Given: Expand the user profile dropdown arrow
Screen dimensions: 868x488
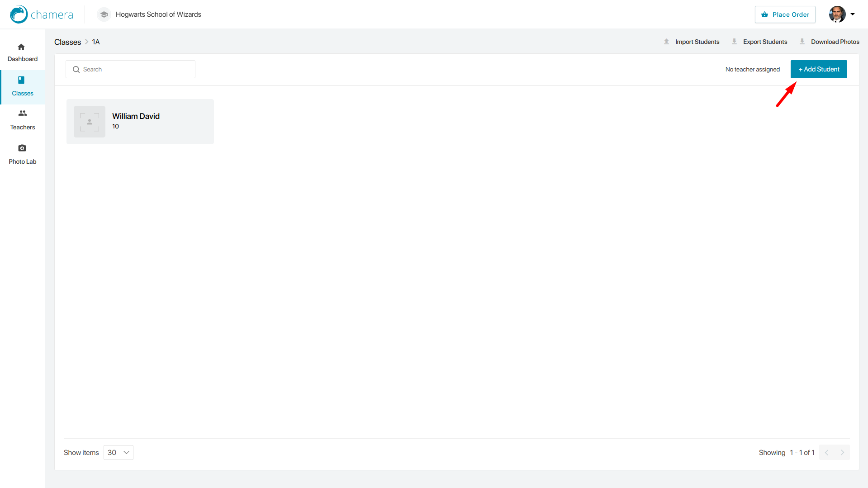Looking at the screenshot, I should (853, 14).
